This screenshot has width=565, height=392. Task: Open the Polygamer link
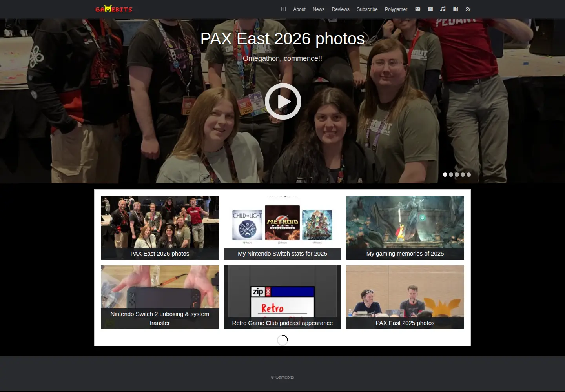pos(396,9)
